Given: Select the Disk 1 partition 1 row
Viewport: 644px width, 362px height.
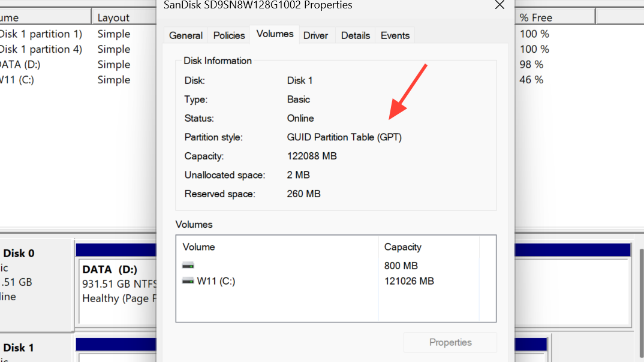Looking at the screenshot, I should (x=41, y=34).
